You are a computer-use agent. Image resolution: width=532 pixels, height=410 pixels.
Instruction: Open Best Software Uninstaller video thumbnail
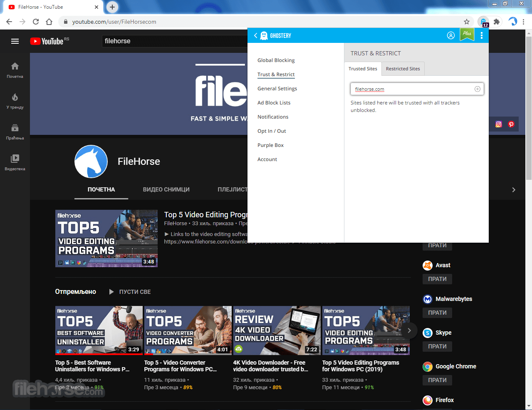(x=99, y=330)
